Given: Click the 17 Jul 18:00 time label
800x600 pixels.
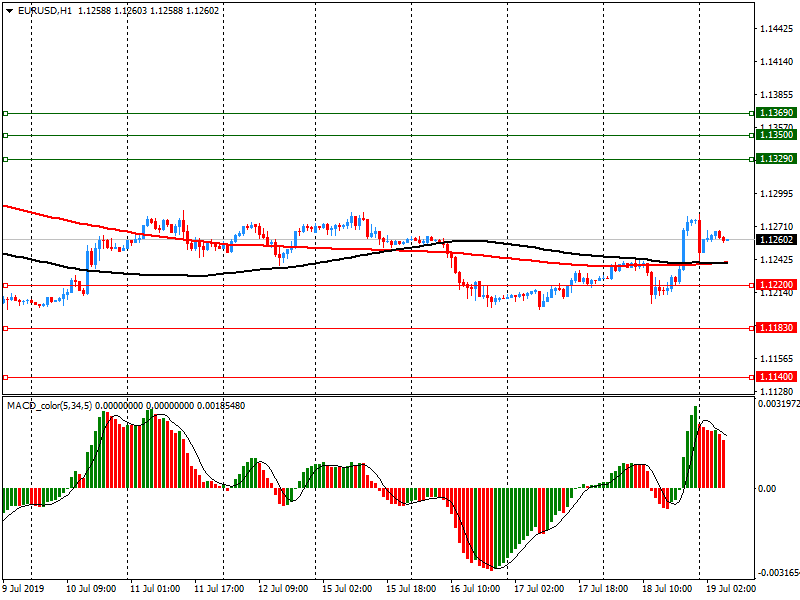Looking at the screenshot, I should pos(603,589).
